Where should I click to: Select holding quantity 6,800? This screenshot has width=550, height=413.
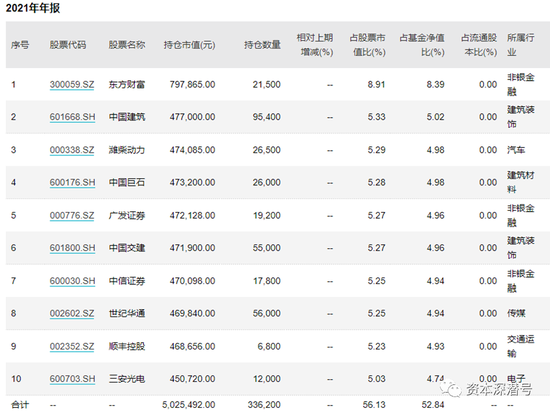tap(269, 347)
